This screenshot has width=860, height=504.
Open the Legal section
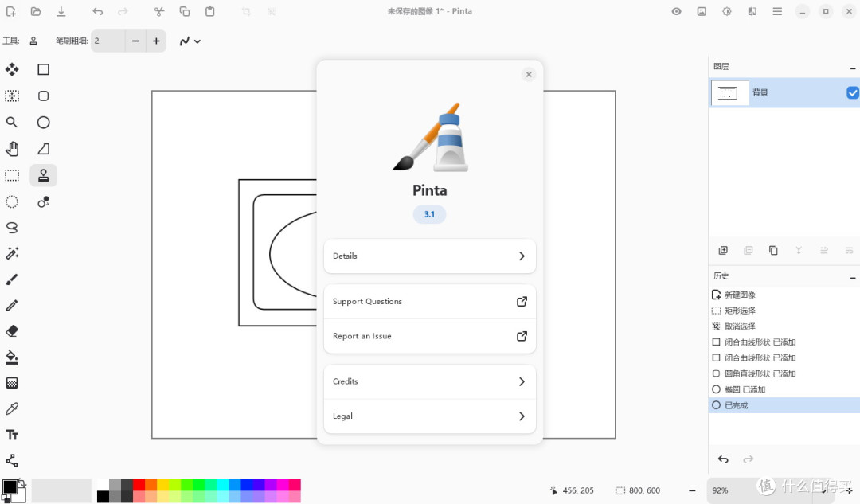pos(429,416)
